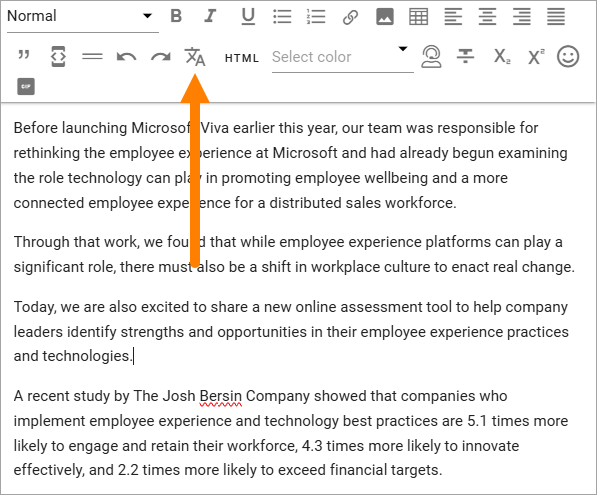The image size is (597, 495).
Task: Switch to HTML source view
Action: (242, 58)
